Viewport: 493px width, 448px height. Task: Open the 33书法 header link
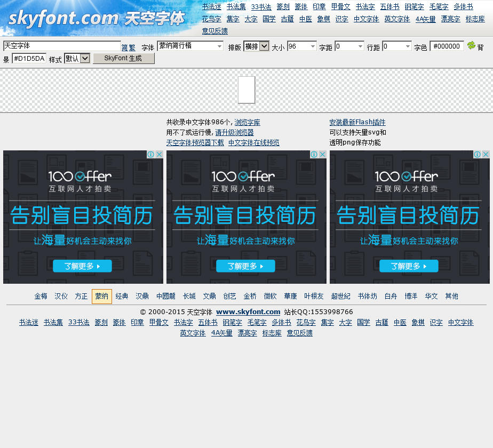(261, 6)
